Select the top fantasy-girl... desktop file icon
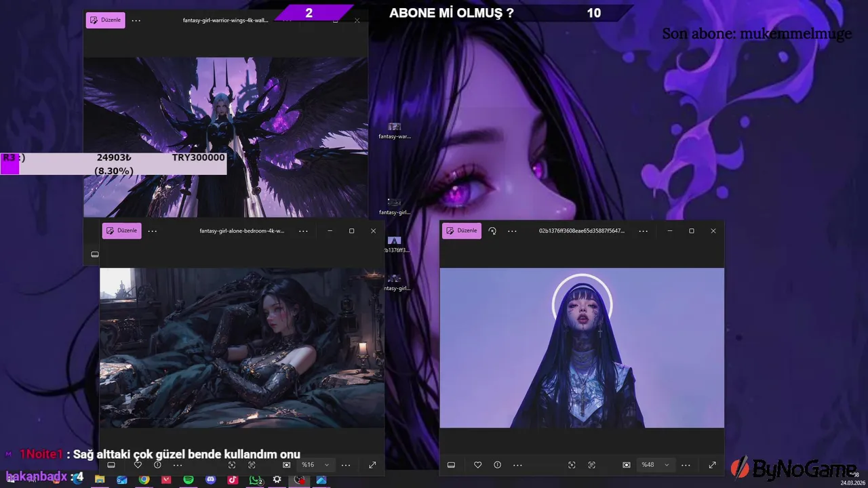This screenshot has width=868, height=488. click(394, 207)
